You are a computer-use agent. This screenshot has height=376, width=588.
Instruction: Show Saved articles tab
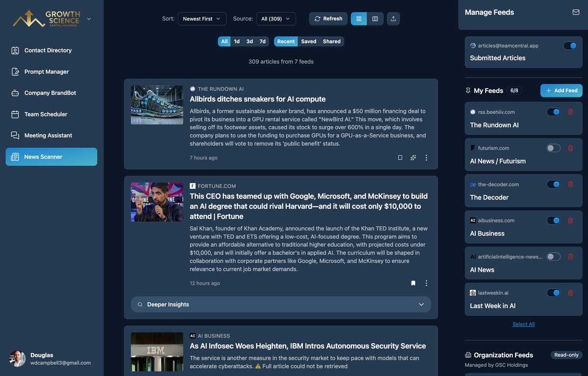coord(309,42)
